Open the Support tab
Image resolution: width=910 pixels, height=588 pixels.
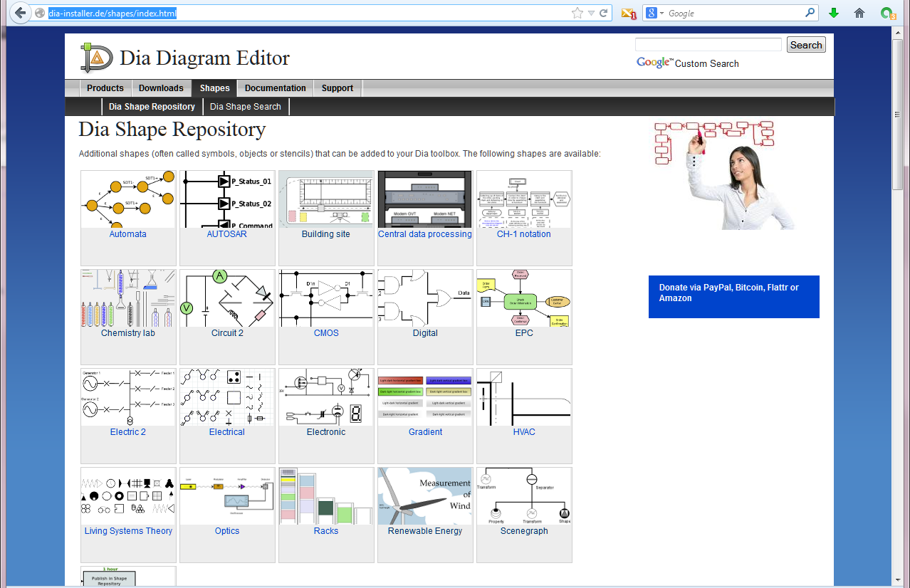click(x=338, y=88)
